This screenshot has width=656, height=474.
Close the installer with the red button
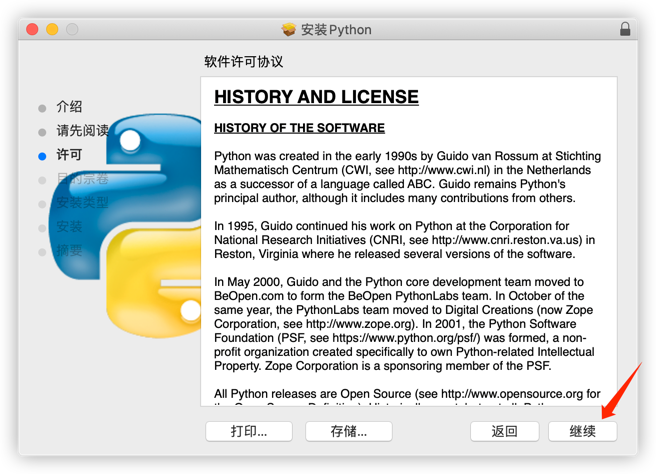32,30
